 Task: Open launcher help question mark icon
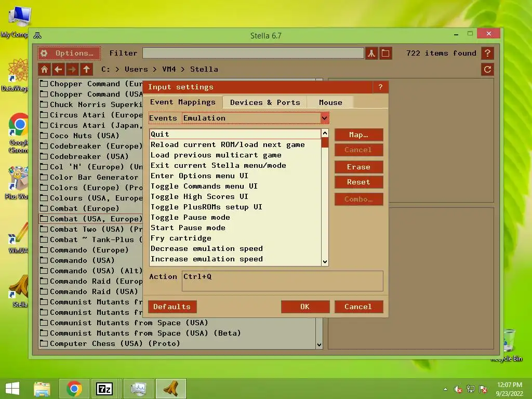pos(487,54)
